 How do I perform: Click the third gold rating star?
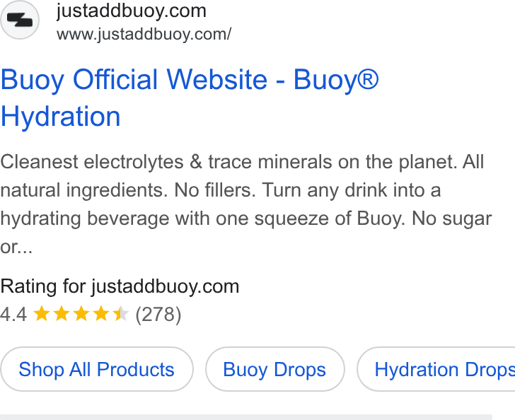click(81, 313)
